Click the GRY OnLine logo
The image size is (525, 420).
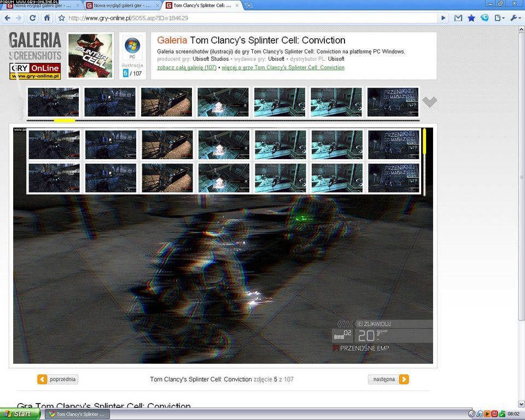point(35,71)
